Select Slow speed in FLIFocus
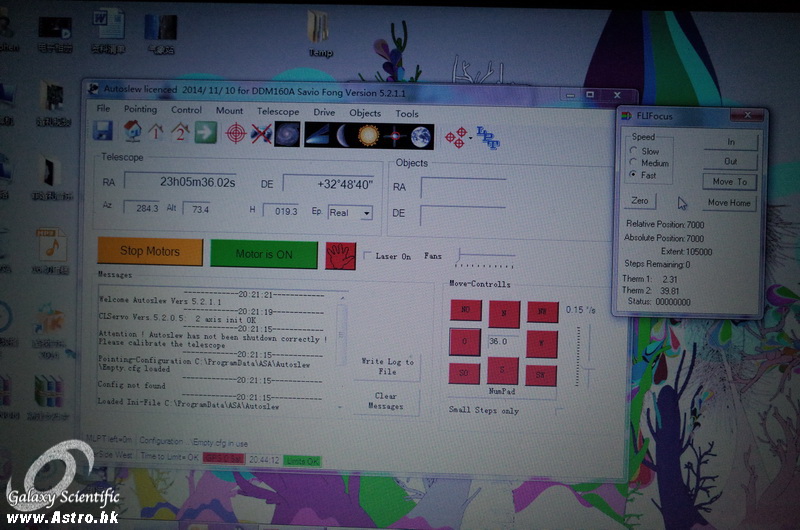800x530 pixels. coord(633,151)
